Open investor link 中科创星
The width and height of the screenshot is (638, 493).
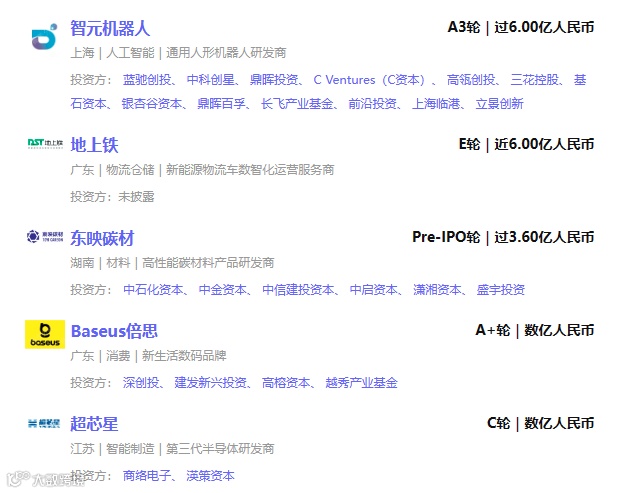click(211, 80)
